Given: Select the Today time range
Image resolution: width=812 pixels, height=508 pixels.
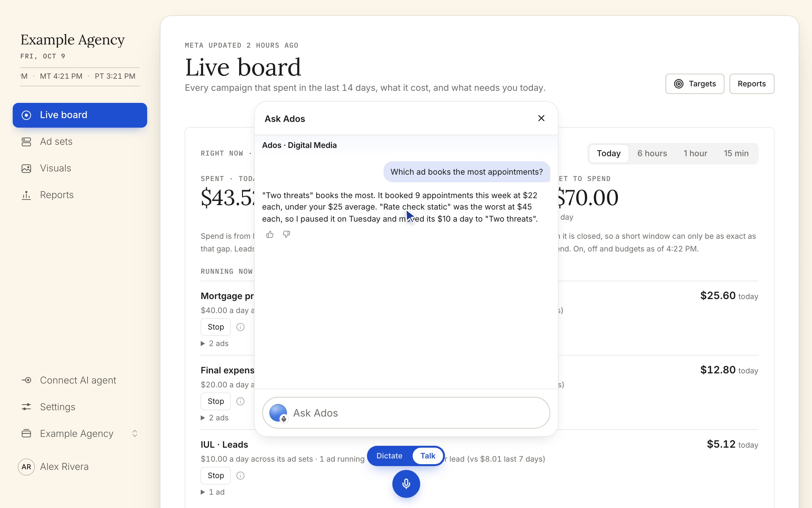Looking at the screenshot, I should coord(609,153).
